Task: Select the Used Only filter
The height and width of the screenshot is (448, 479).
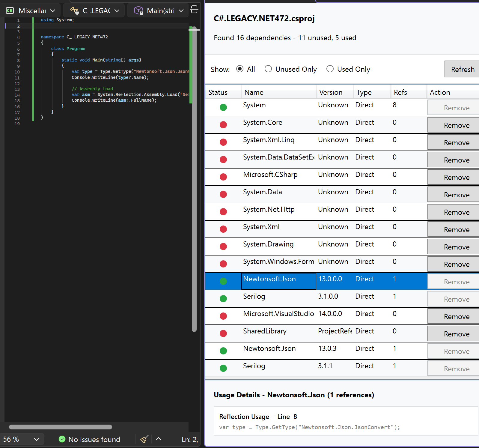Action: (330, 69)
